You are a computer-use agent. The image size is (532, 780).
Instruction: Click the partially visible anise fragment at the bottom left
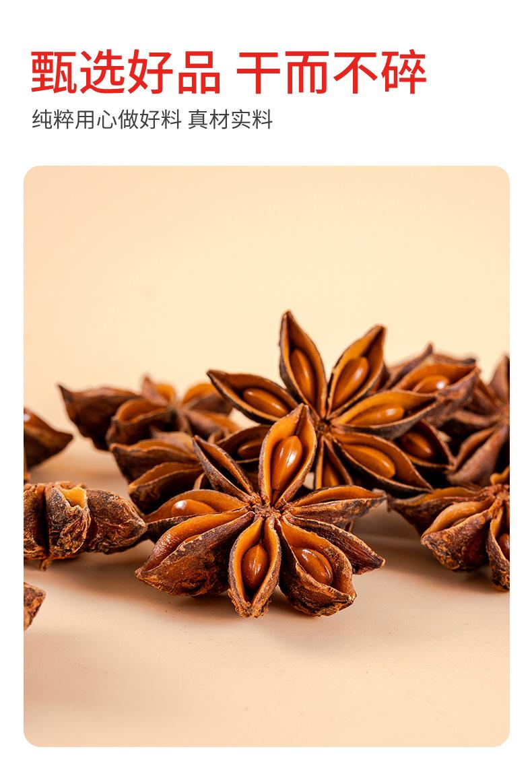(x=33, y=604)
